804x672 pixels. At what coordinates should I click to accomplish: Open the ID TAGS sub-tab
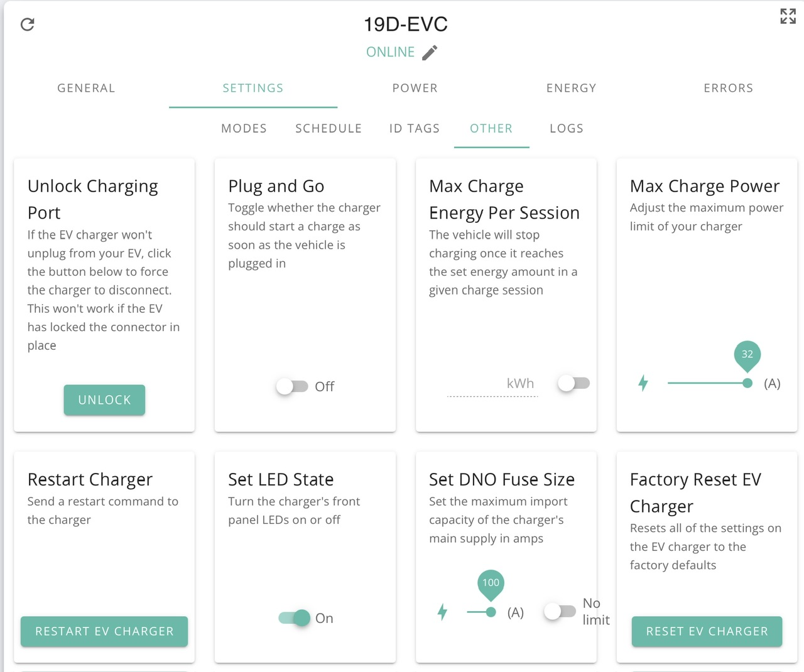[x=415, y=128]
